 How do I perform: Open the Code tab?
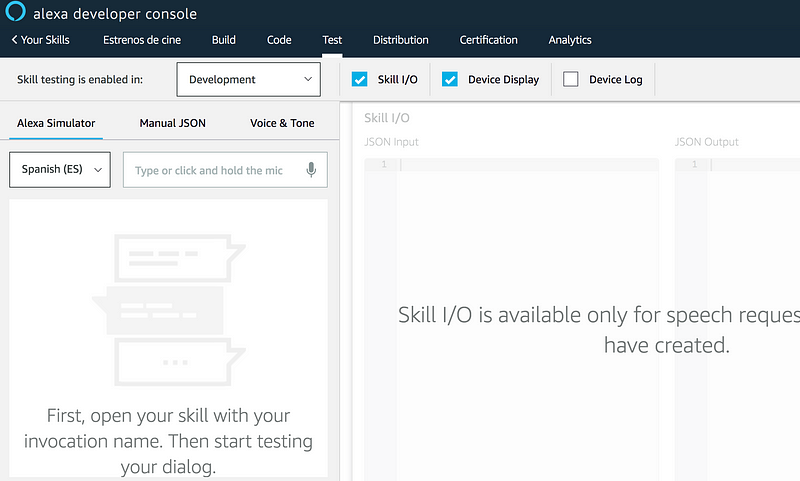coord(279,40)
